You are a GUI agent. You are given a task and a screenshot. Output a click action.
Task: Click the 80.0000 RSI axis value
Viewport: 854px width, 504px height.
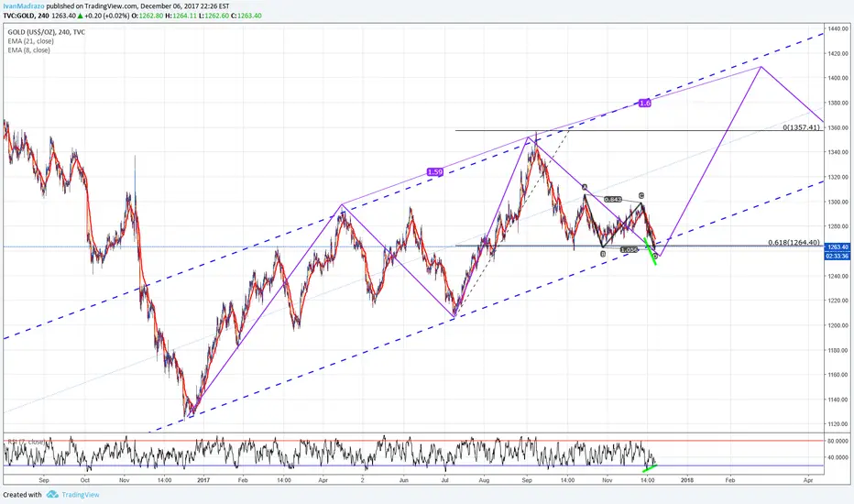coord(838,442)
